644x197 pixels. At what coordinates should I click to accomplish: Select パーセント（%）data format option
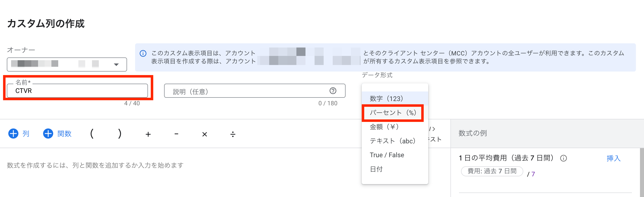point(393,113)
